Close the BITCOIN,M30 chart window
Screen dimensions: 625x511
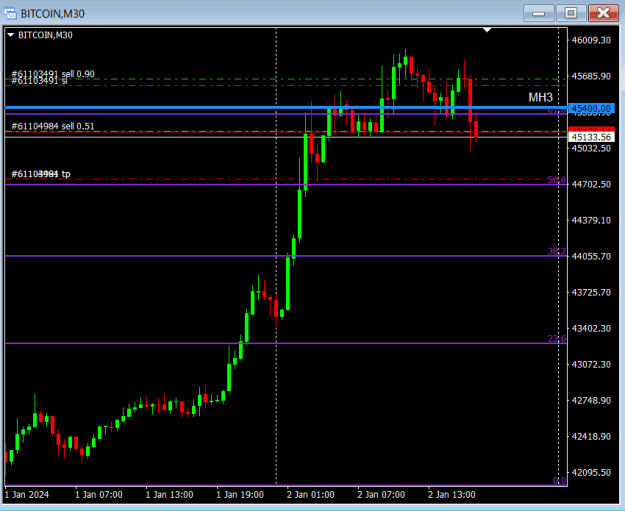[603, 13]
